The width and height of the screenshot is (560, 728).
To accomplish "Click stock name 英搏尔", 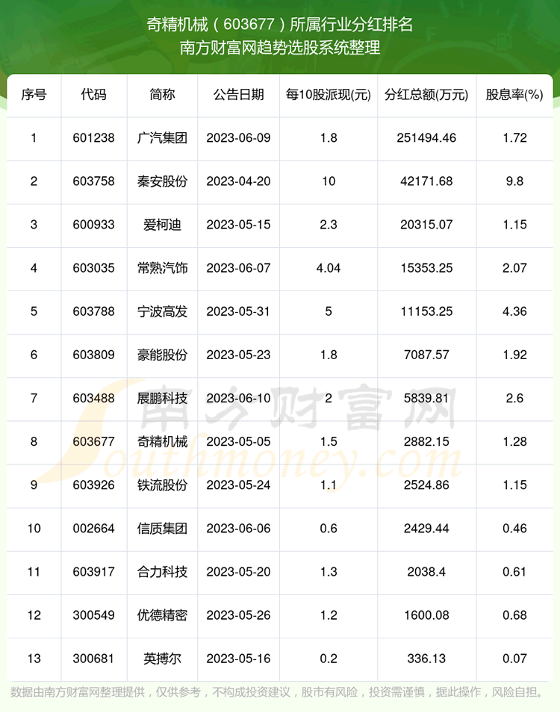I will 162,659.
